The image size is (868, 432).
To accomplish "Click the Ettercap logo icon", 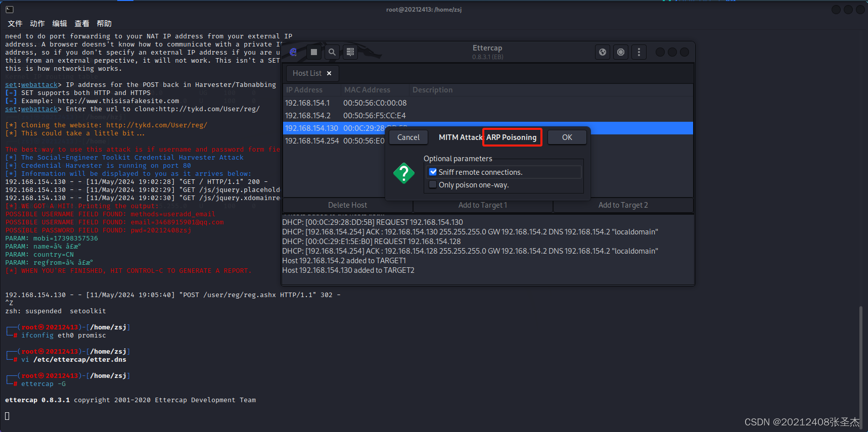I will pos(293,52).
